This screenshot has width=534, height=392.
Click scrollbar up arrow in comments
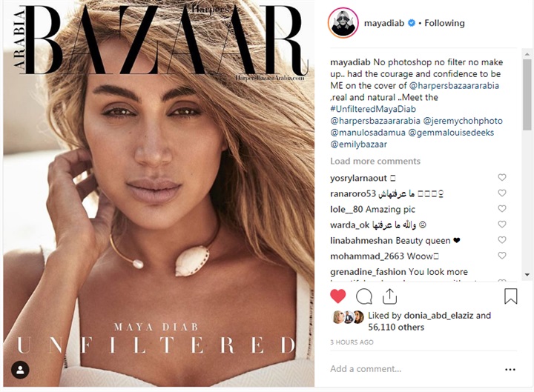pyautogui.click(x=527, y=54)
